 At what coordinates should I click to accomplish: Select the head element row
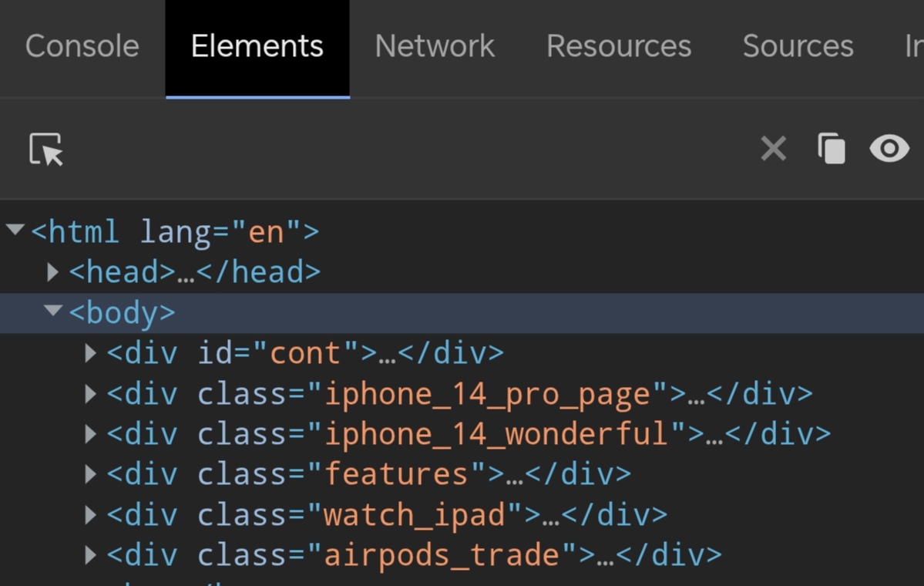[x=462, y=272]
